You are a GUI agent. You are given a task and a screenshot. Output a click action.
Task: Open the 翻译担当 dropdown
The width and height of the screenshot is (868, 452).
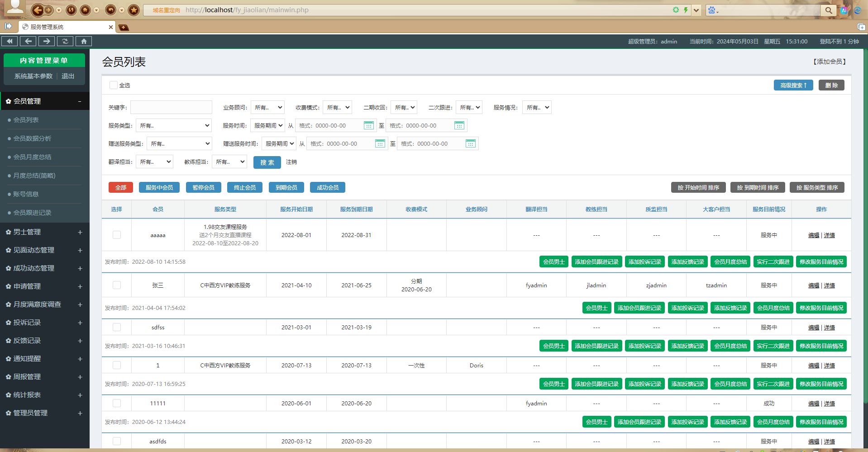point(155,162)
